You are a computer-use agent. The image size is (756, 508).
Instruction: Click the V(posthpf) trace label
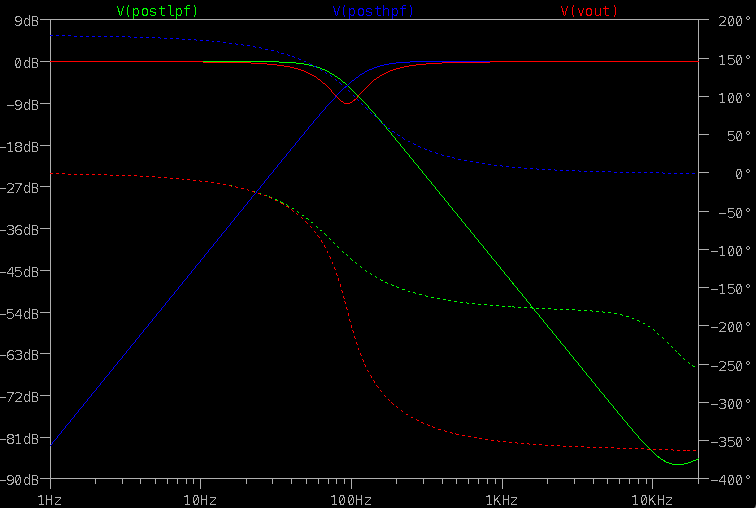coord(373,11)
